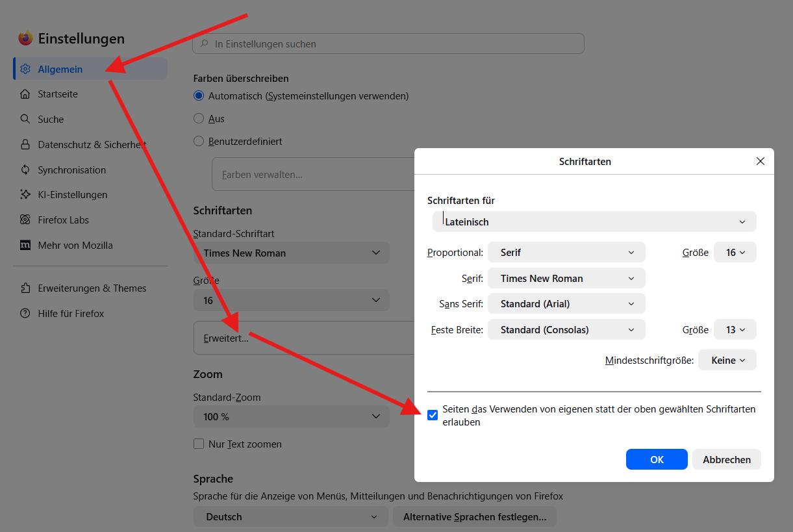Viewport: 793px width, 532px height.
Task: Click the Farben überschreiben label
Action: (x=241, y=79)
